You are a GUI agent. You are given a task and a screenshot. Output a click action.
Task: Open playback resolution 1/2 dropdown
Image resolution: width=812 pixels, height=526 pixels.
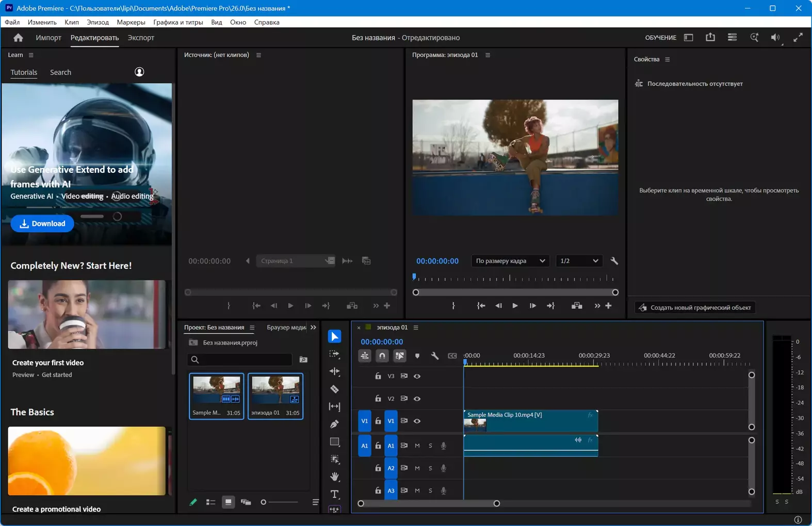point(578,261)
